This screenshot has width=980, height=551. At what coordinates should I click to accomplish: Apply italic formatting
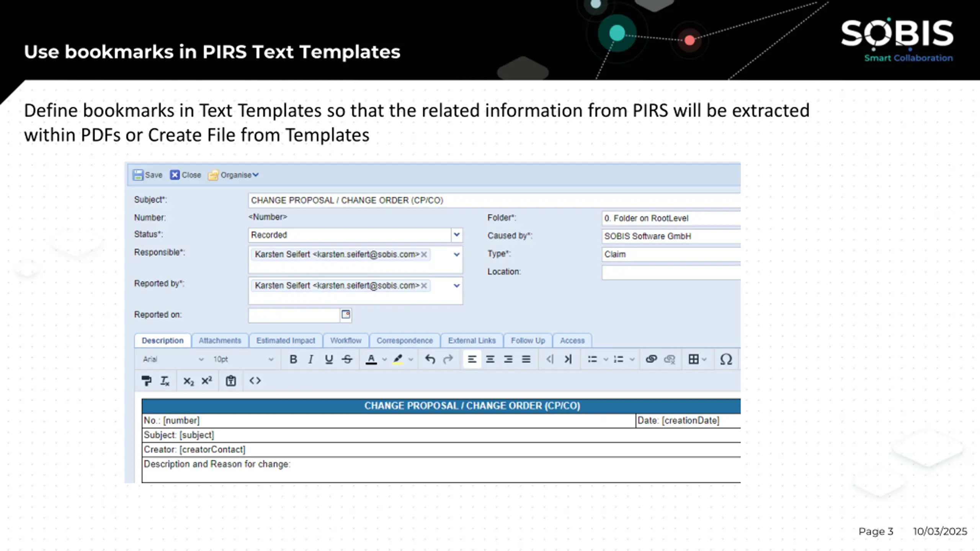click(311, 359)
